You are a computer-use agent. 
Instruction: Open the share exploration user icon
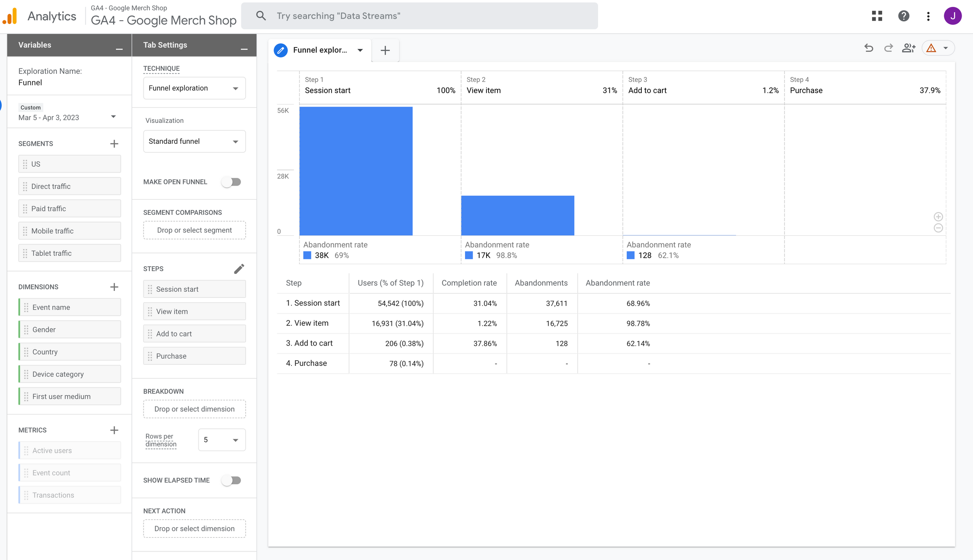pyautogui.click(x=909, y=48)
